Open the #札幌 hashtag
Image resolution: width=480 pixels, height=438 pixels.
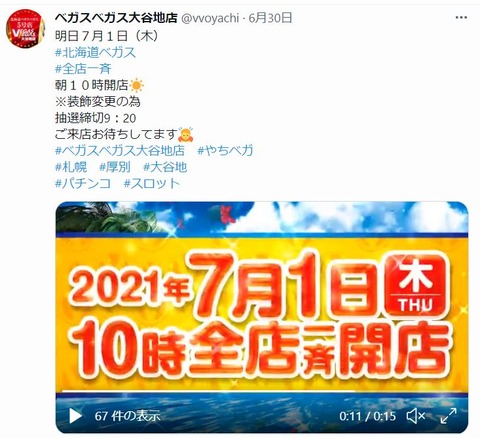[71, 167]
